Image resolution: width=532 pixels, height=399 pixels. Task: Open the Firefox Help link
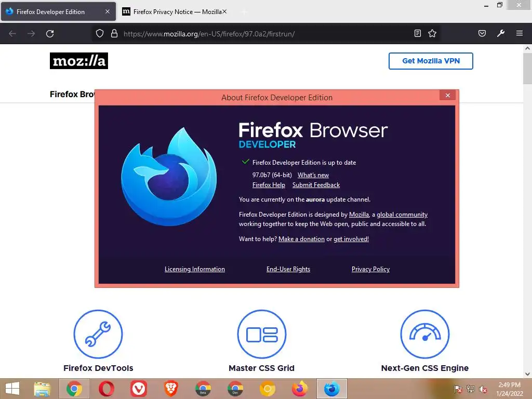pos(269,185)
